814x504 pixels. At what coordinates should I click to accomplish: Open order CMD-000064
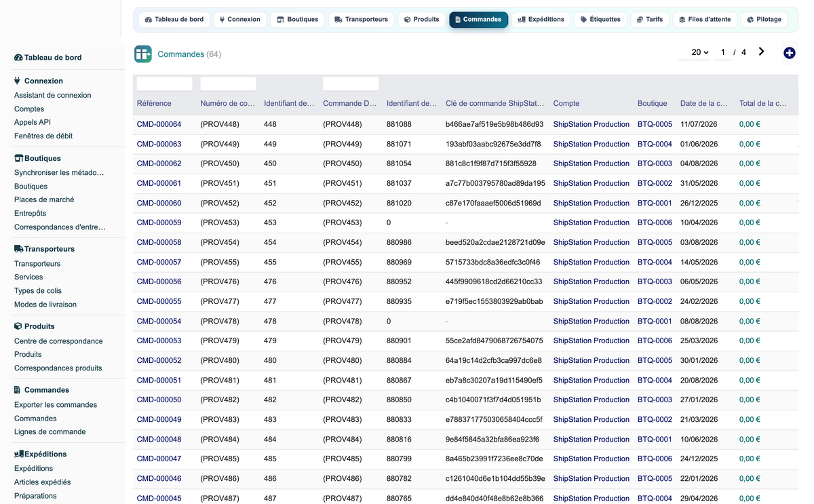click(x=159, y=124)
